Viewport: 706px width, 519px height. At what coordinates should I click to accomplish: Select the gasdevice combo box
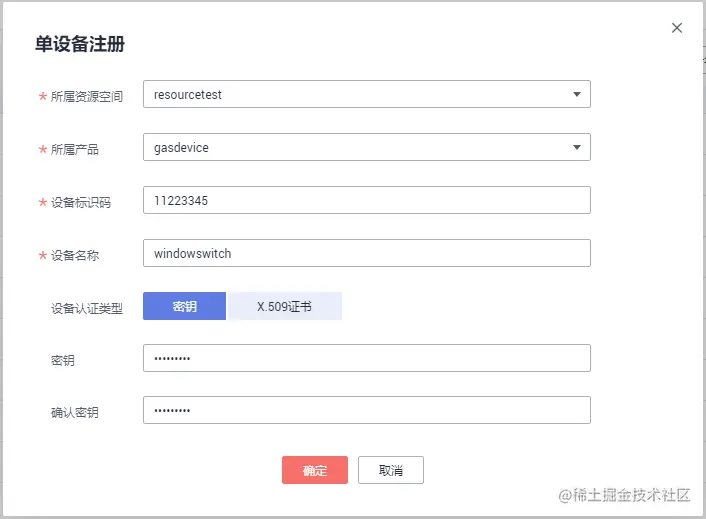pos(367,147)
